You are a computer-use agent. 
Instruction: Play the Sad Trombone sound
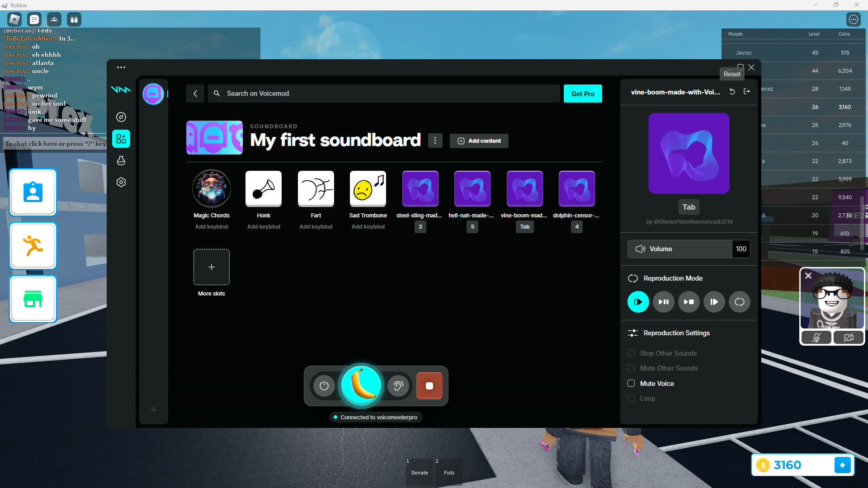[368, 189]
